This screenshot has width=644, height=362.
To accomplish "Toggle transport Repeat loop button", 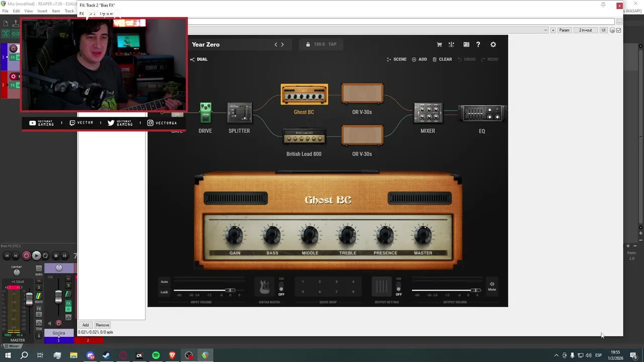I will click(x=45, y=256).
